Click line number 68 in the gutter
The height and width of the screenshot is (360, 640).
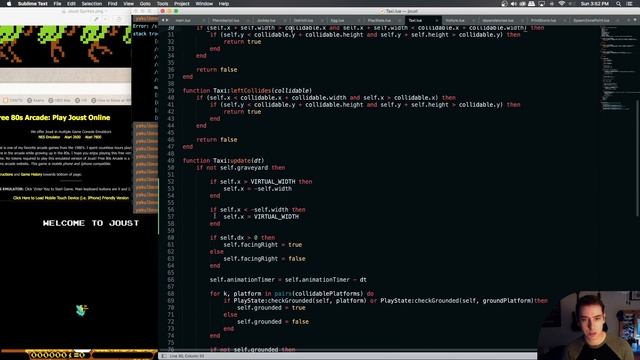pyautogui.click(x=171, y=293)
